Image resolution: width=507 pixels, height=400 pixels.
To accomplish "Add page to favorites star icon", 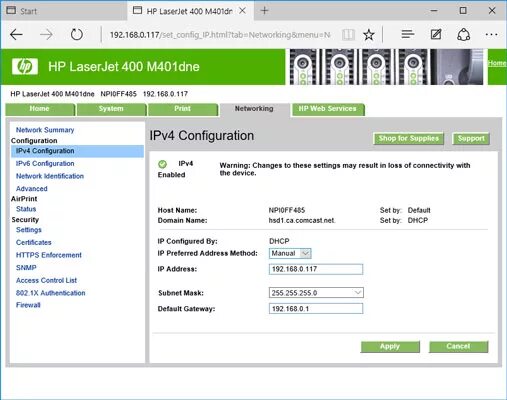I will (x=369, y=34).
